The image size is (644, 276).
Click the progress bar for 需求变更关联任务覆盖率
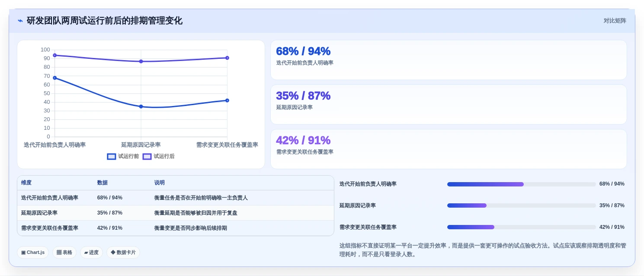pos(522,227)
